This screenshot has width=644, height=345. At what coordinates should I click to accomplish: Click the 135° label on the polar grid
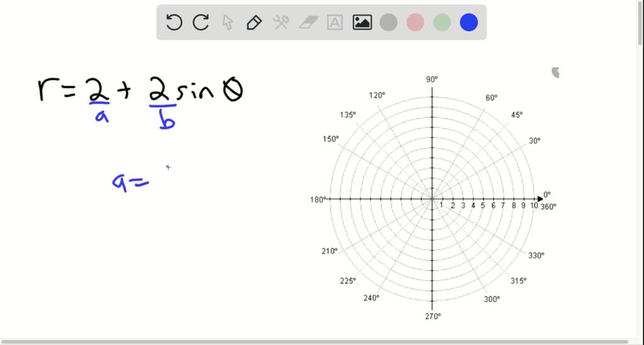pyautogui.click(x=348, y=115)
